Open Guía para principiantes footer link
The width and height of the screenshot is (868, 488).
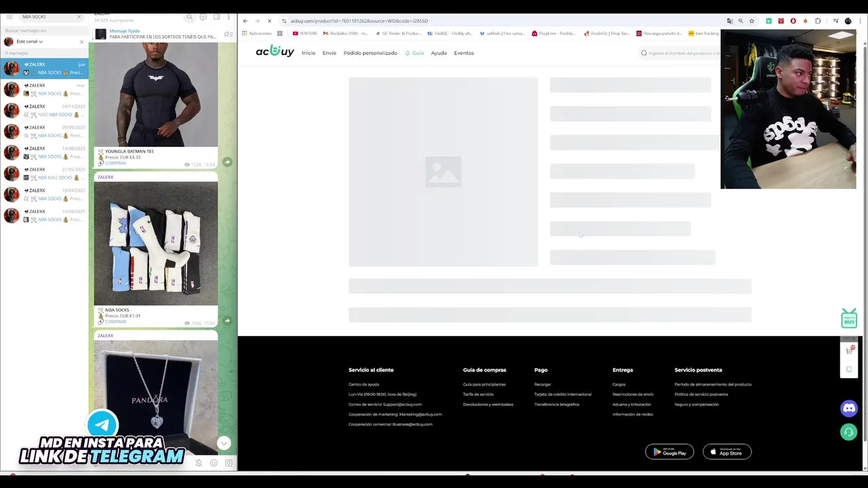click(484, 384)
